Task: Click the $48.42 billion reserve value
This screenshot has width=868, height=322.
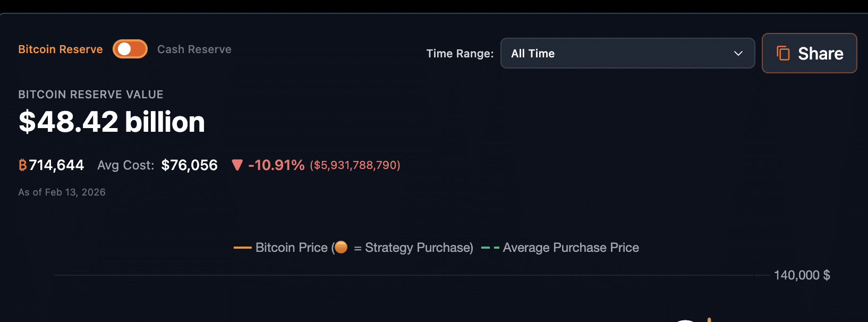Action: tap(112, 122)
